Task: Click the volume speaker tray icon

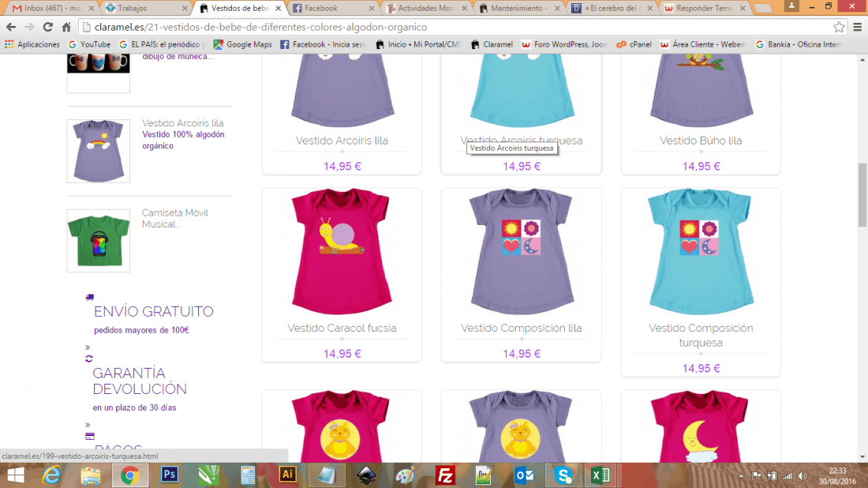Action: (803, 476)
